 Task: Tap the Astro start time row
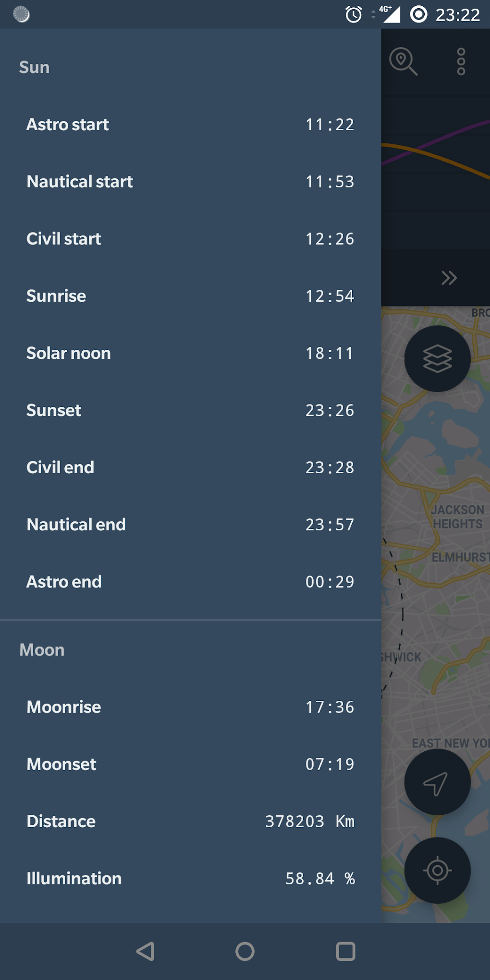(x=190, y=124)
